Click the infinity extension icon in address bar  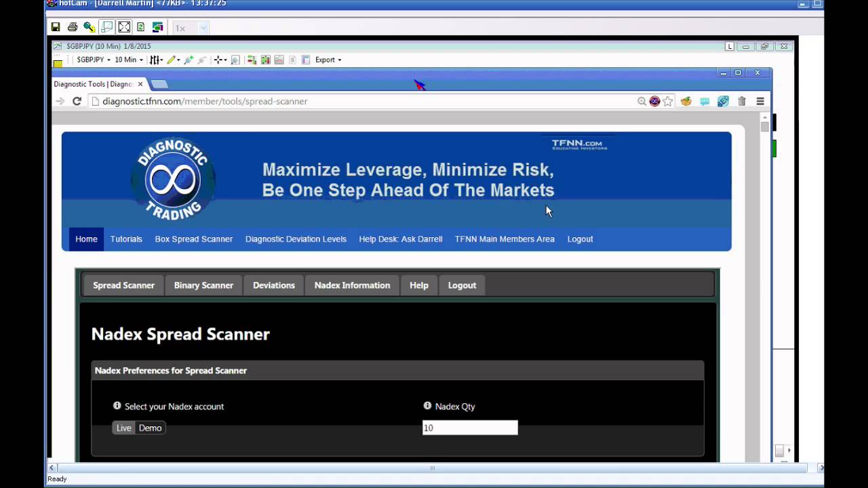[x=654, y=101]
